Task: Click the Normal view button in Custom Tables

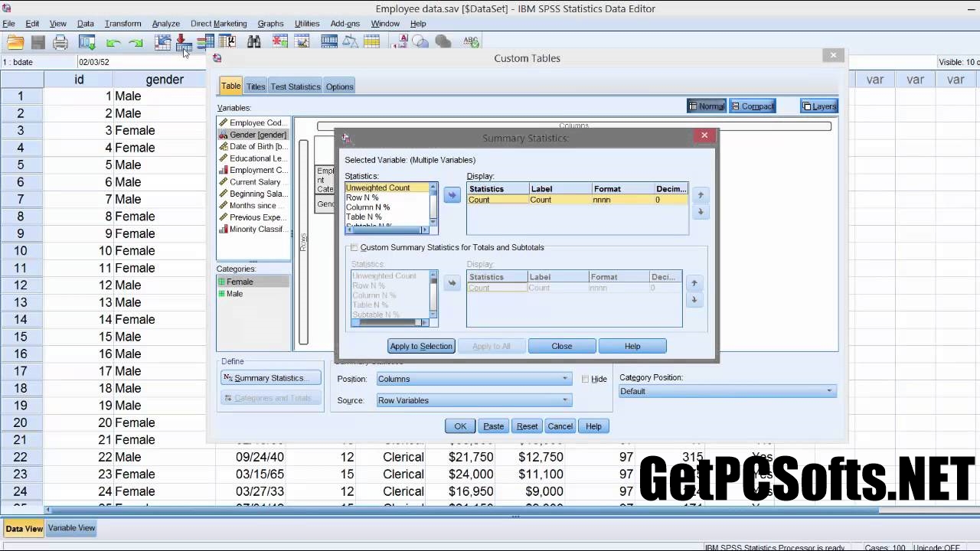Action: (x=706, y=106)
